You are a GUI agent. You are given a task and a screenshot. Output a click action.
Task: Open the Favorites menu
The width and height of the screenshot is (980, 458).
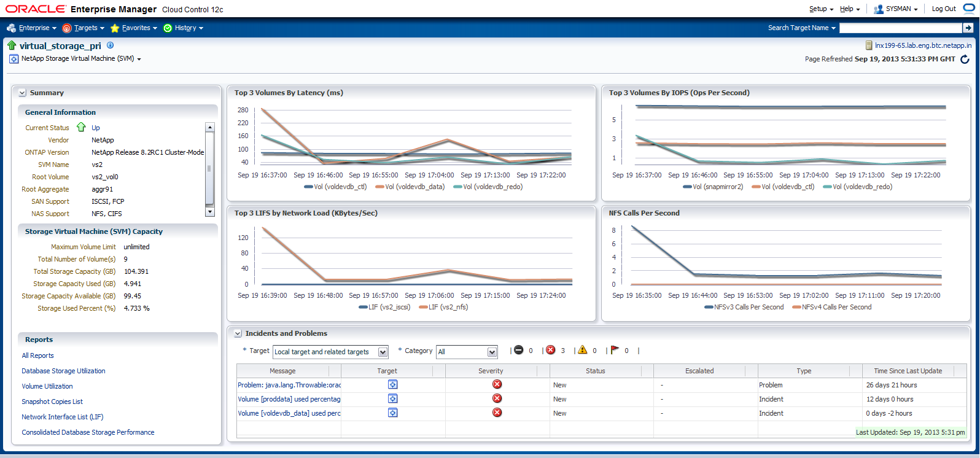click(134, 28)
